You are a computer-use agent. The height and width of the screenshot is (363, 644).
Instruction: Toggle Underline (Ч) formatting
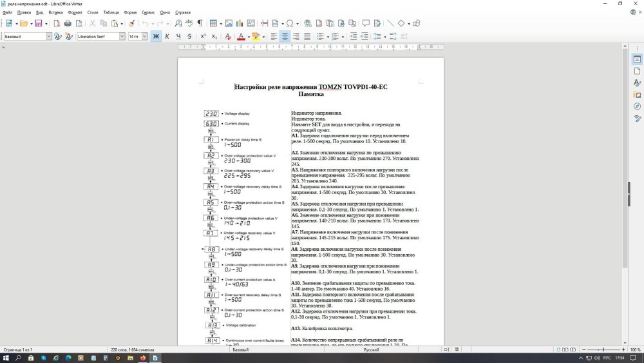pyautogui.click(x=178, y=37)
